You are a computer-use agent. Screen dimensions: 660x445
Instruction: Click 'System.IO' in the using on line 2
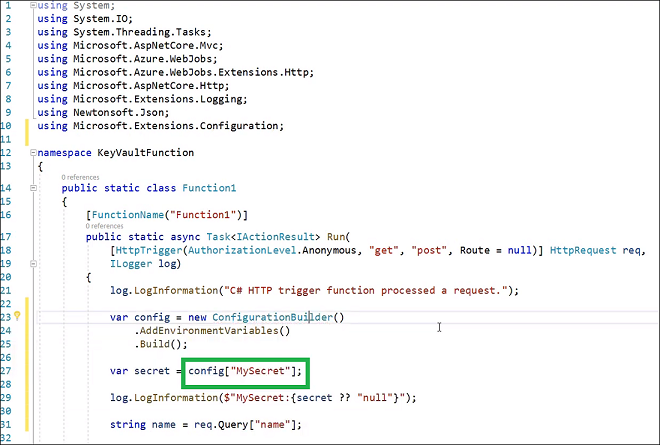(100, 19)
